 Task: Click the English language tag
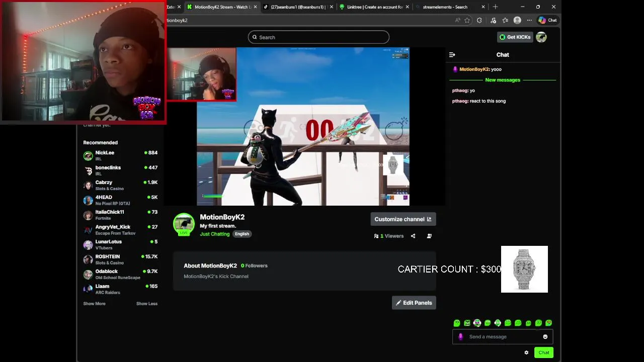pos(242,234)
